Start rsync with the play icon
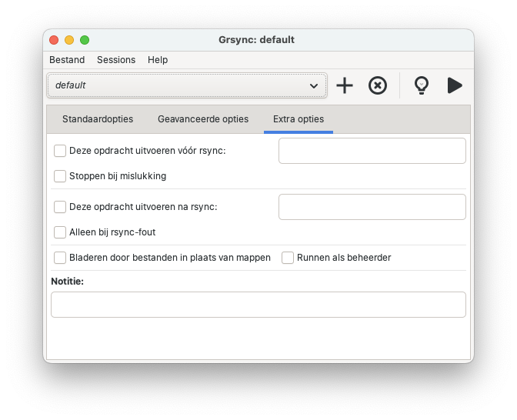This screenshot has height=420, width=517. 455,85
